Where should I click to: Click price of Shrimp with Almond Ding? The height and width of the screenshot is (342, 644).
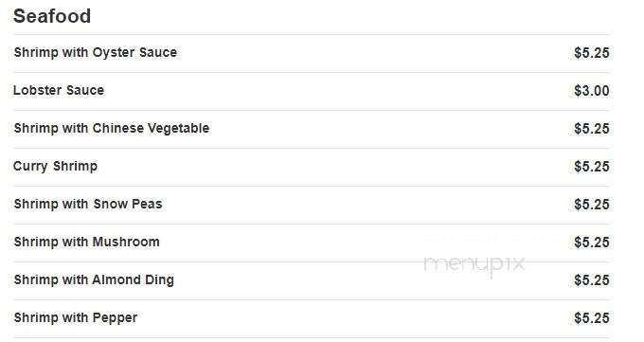591,279
